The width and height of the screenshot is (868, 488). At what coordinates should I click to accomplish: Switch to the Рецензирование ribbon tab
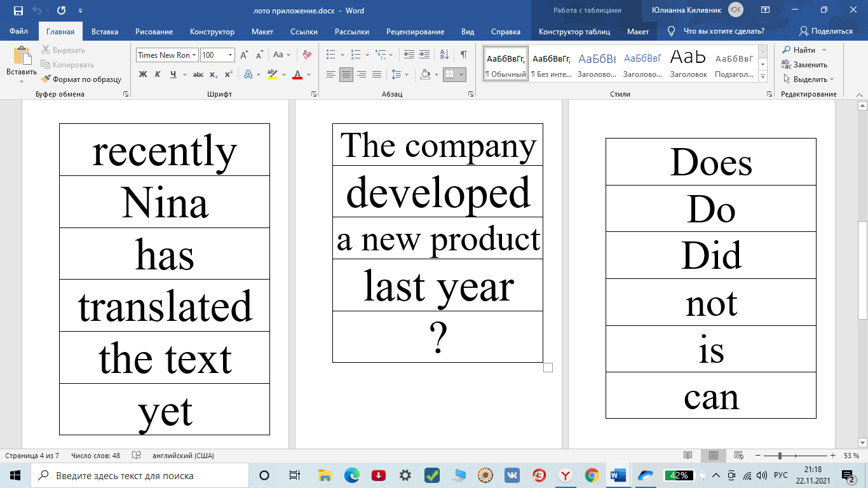(x=416, y=31)
